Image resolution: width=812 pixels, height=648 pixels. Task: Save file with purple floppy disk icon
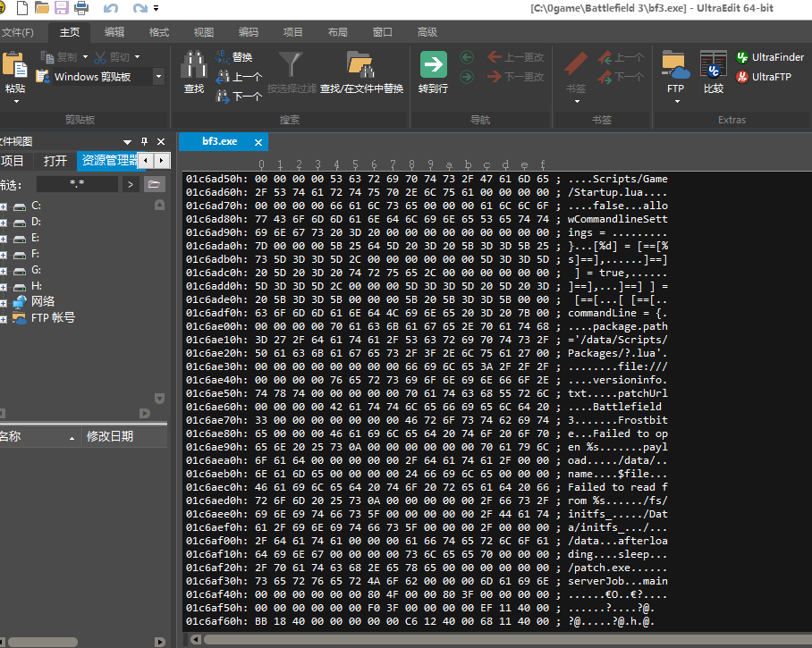pos(62,8)
